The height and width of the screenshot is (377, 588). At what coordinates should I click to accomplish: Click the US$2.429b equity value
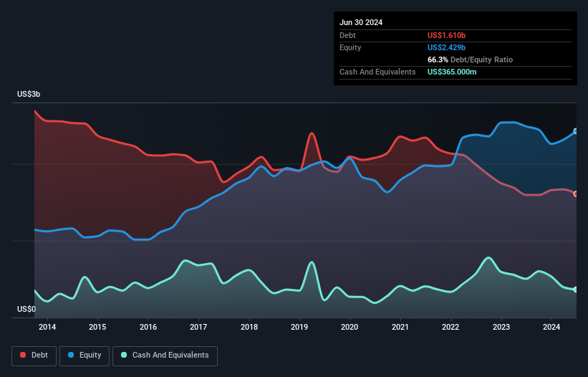point(446,47)
